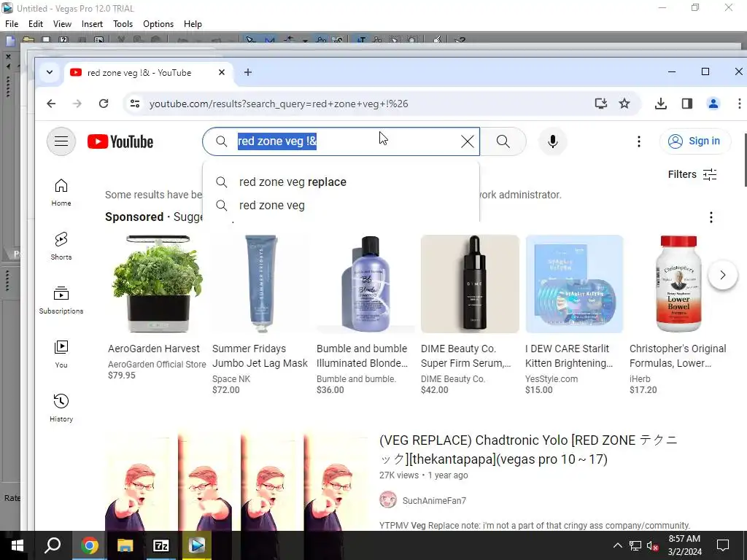The height and width of the screenshot is (560, 747).
Task: Open the Chrome profile avatar
Action: click(713, 104)
